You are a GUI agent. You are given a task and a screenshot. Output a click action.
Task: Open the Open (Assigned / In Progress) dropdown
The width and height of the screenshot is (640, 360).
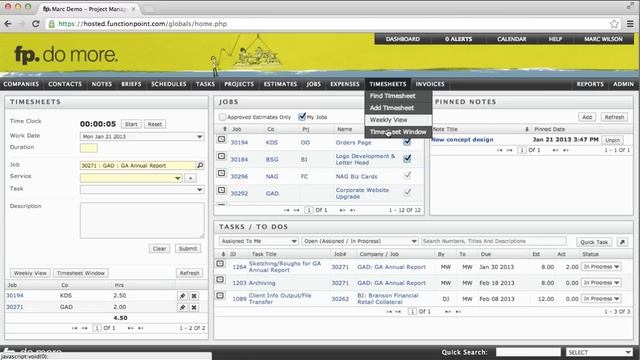(360, 241)
